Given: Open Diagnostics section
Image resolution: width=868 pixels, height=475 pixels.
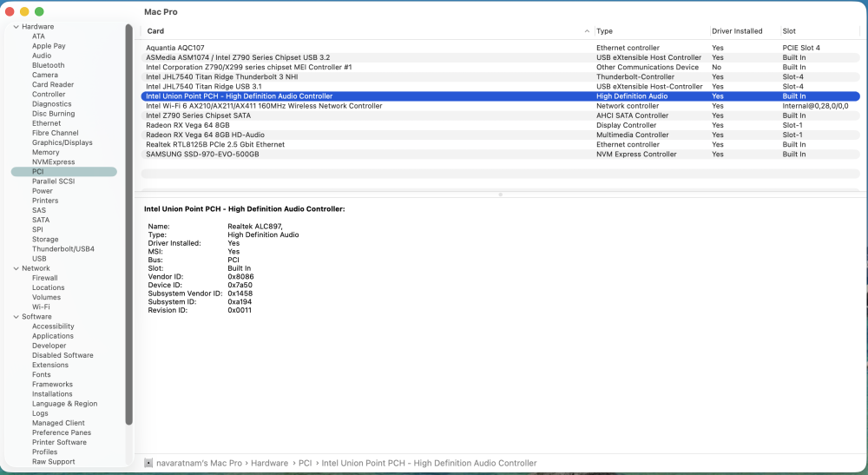Looking at the screenshot, I should 51,104.
